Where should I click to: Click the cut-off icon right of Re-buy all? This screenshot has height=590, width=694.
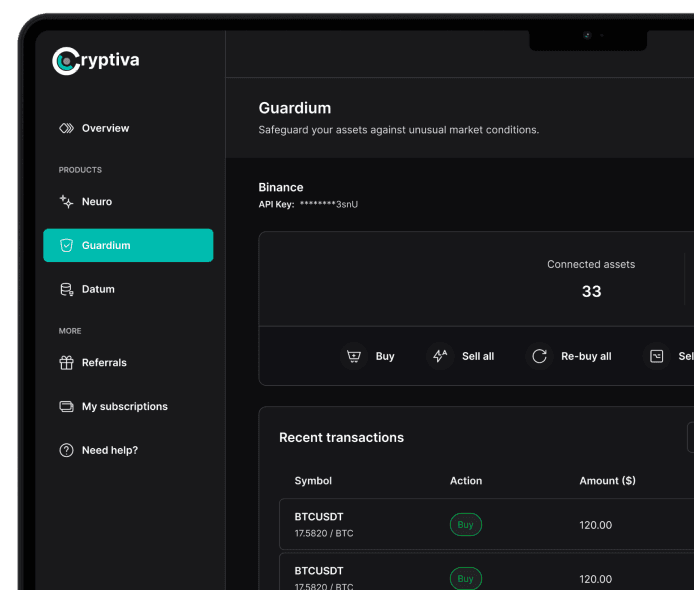coord(657,356)
